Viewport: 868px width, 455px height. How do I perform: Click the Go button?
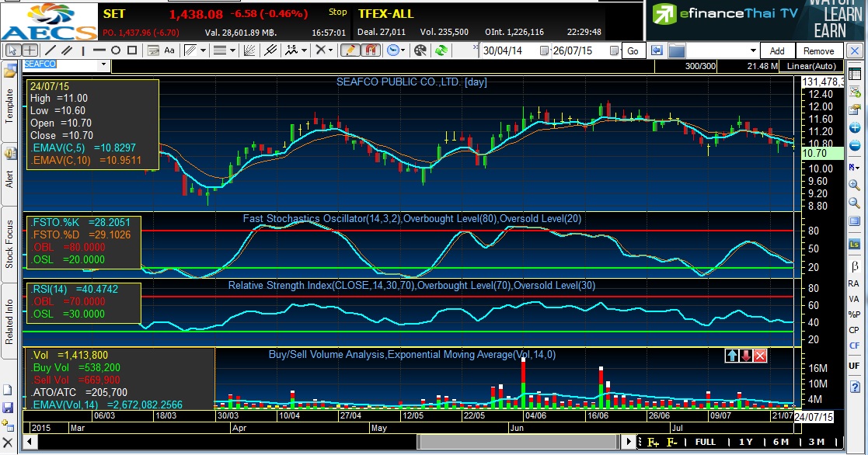(x=633, y=51)
